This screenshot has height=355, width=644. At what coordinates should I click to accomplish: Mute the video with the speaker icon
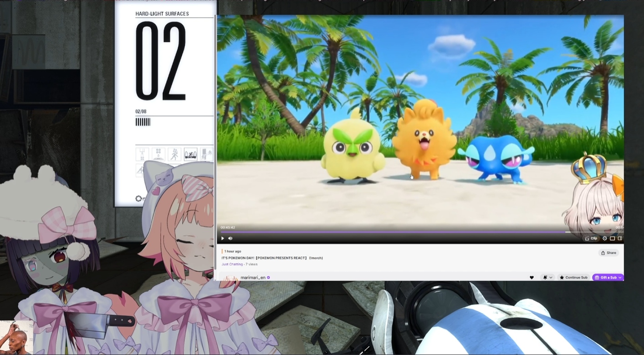tap(230, 238)
